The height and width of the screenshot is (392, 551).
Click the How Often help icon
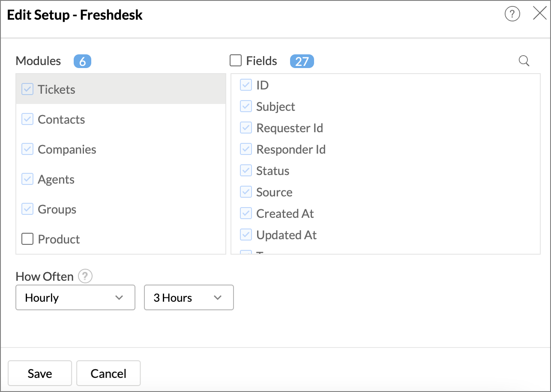point(85,276)
